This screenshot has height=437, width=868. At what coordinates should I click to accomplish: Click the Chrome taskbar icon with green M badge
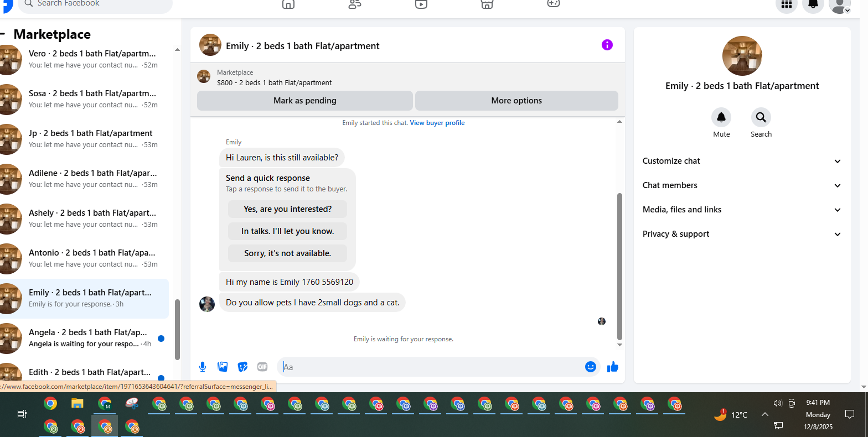tap(105, 404)
